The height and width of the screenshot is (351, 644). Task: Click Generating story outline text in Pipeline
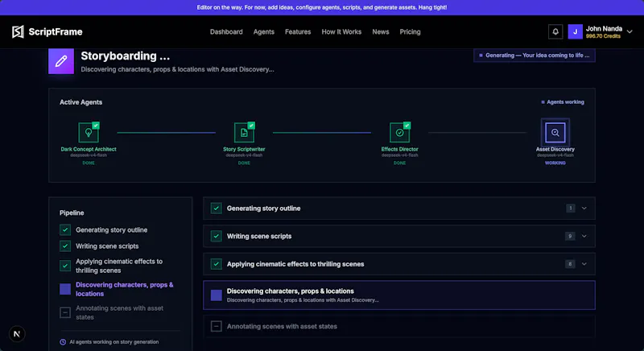point(112,230)
